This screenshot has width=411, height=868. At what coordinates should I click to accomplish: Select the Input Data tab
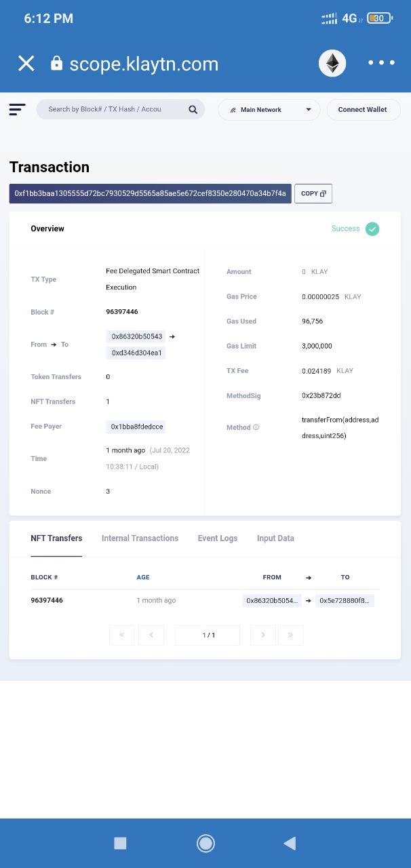tap(275, 538)
